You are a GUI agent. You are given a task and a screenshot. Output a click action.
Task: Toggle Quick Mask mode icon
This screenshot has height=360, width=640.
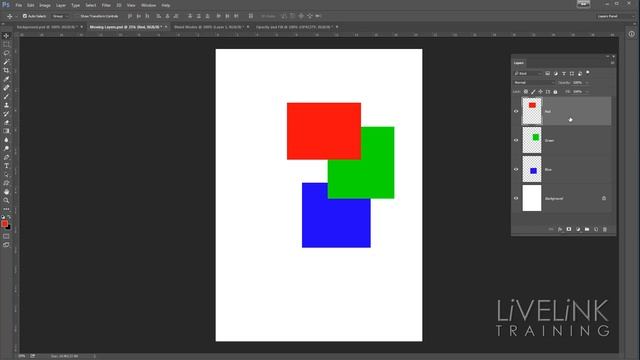pos(6,236)
